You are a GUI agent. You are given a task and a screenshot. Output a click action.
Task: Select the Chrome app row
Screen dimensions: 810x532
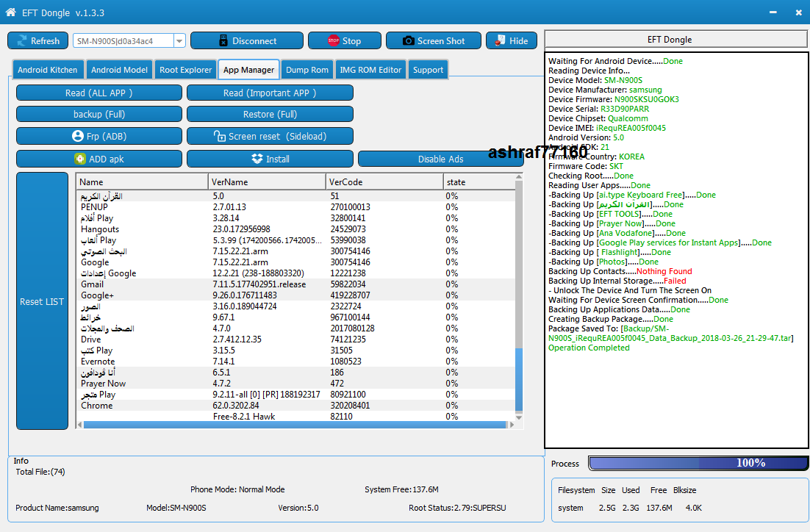click(x=296, y=406)
